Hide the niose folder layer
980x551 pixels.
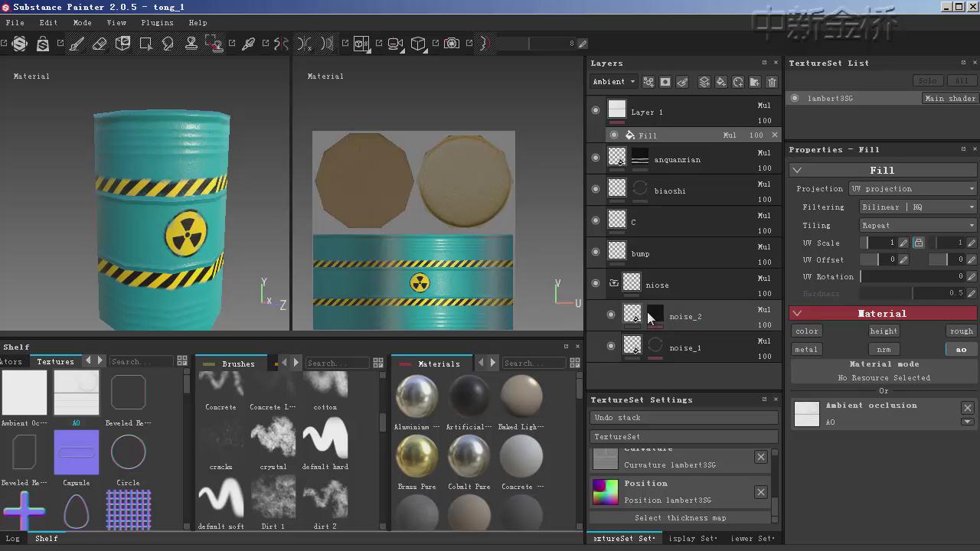pyautogui.click(x=596, y=283)
